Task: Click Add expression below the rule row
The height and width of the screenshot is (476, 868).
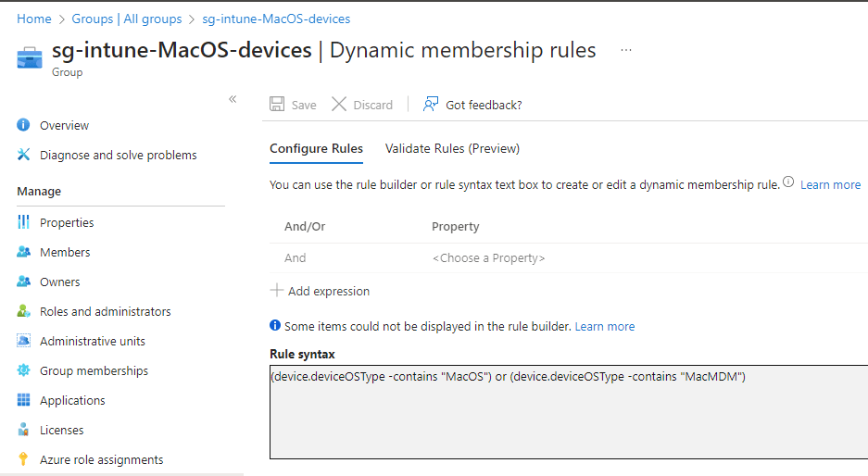Action: click(x=320, y=291)
